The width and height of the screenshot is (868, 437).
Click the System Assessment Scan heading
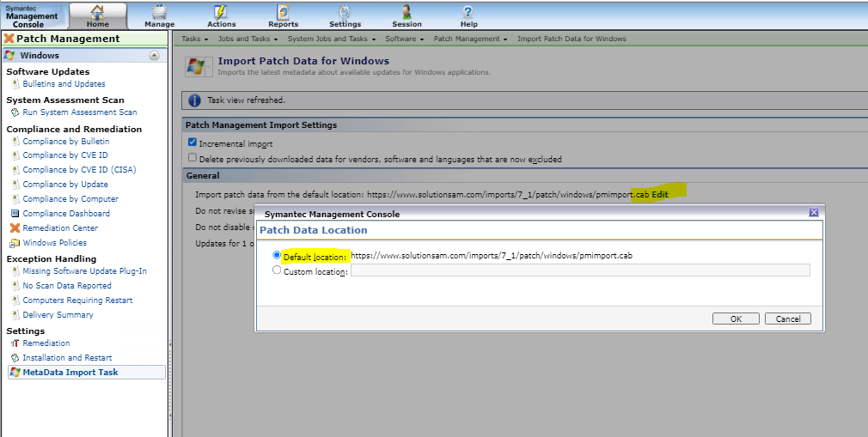click(x=65, y=100)
